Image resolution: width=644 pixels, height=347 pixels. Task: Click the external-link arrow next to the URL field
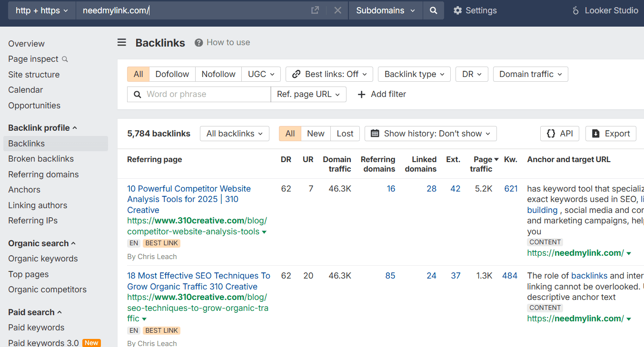click(315, 10)
